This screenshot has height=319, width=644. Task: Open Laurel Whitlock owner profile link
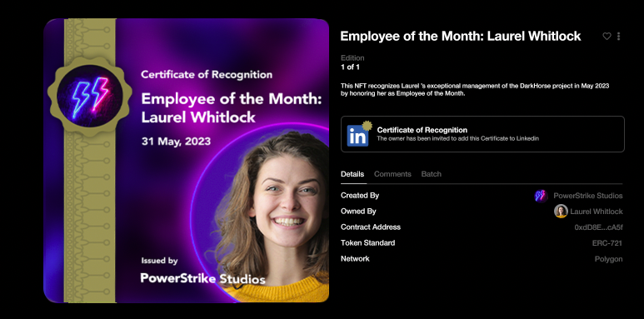click(x=597, y=212)
